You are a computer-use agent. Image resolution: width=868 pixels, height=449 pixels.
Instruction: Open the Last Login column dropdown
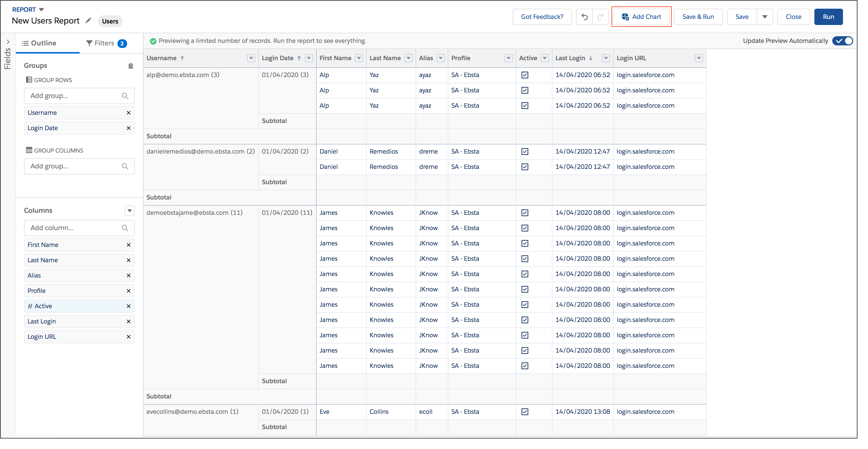606,58
